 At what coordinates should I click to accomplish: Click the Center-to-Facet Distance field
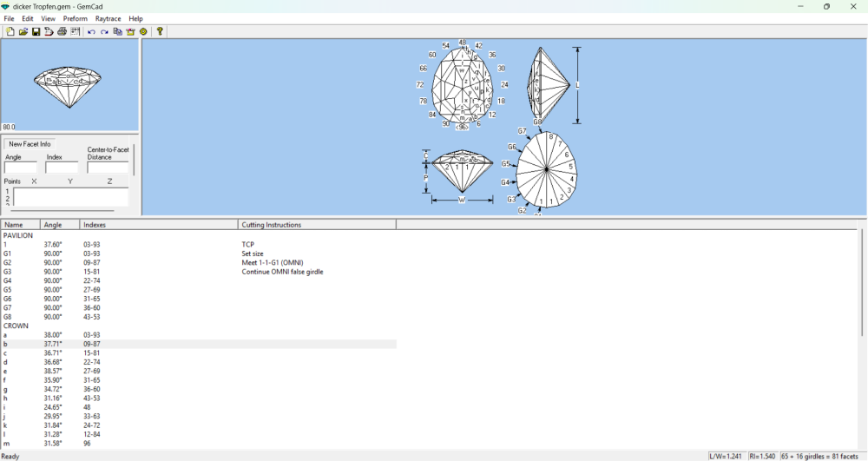coord(108,168)
